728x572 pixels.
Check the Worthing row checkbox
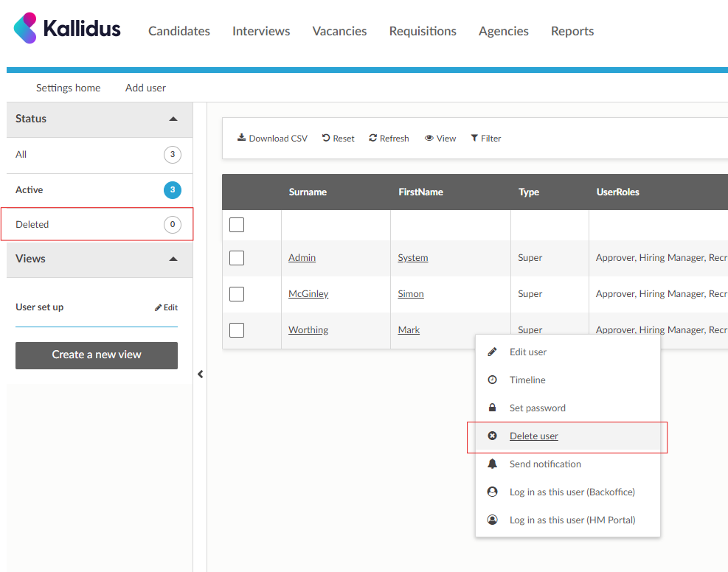click(237, 330)
